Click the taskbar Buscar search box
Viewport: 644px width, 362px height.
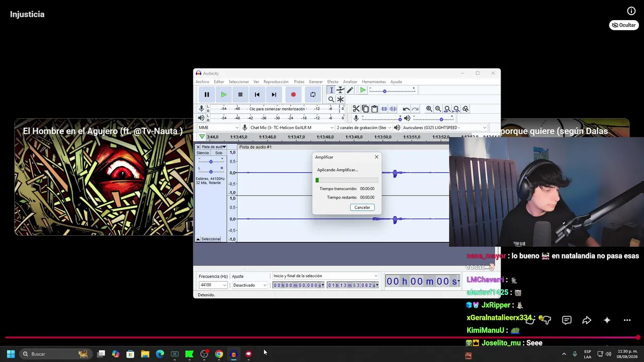[x=56, y=354]
